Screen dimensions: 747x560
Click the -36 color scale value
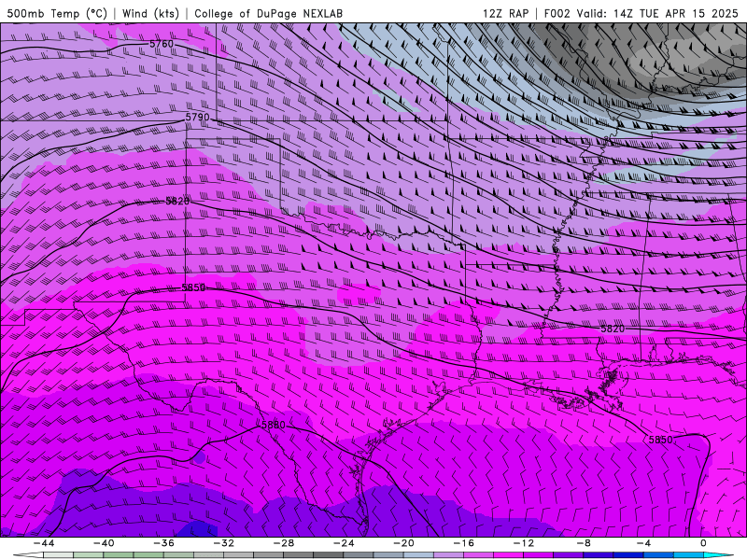(x=164, y=543)
